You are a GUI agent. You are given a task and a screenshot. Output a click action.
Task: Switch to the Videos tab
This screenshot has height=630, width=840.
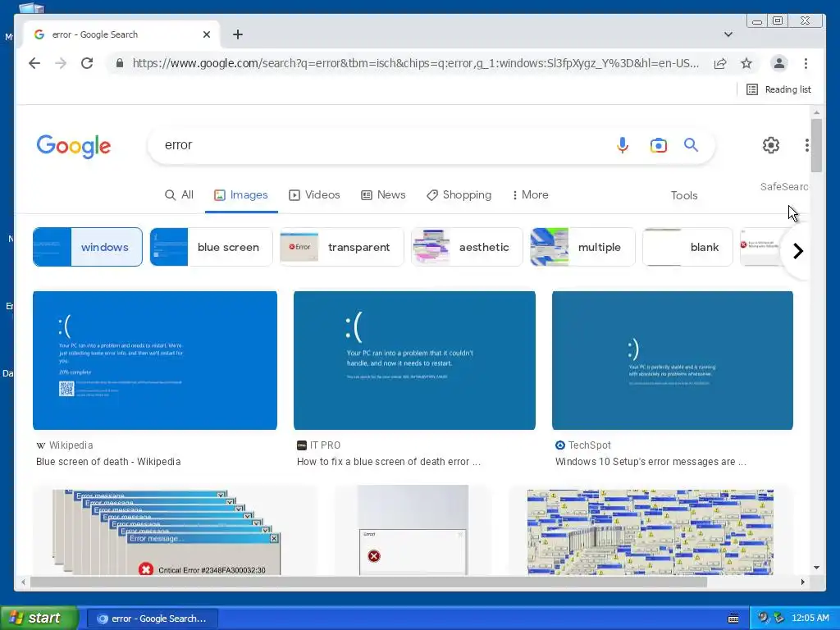pos(314,195)
